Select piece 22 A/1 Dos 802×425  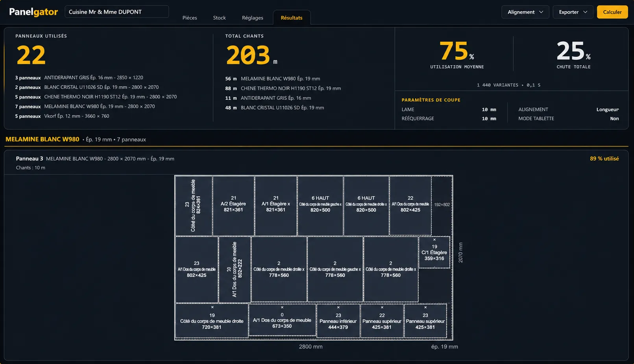[x=410, y=206]
